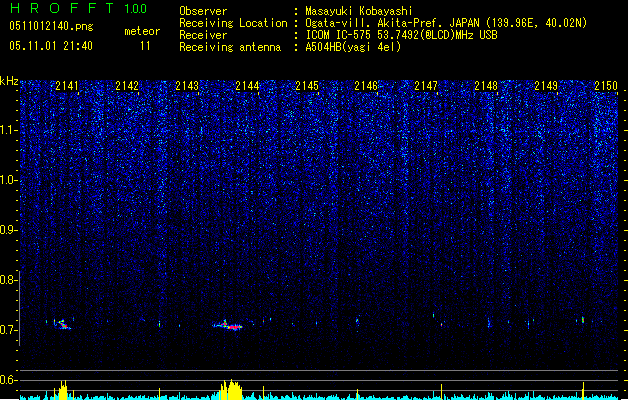This screenshot has width=629, height=400.
Task: Click the 0.6 kHz axis label
Action: pyautogui.click(x=9, y=380)
